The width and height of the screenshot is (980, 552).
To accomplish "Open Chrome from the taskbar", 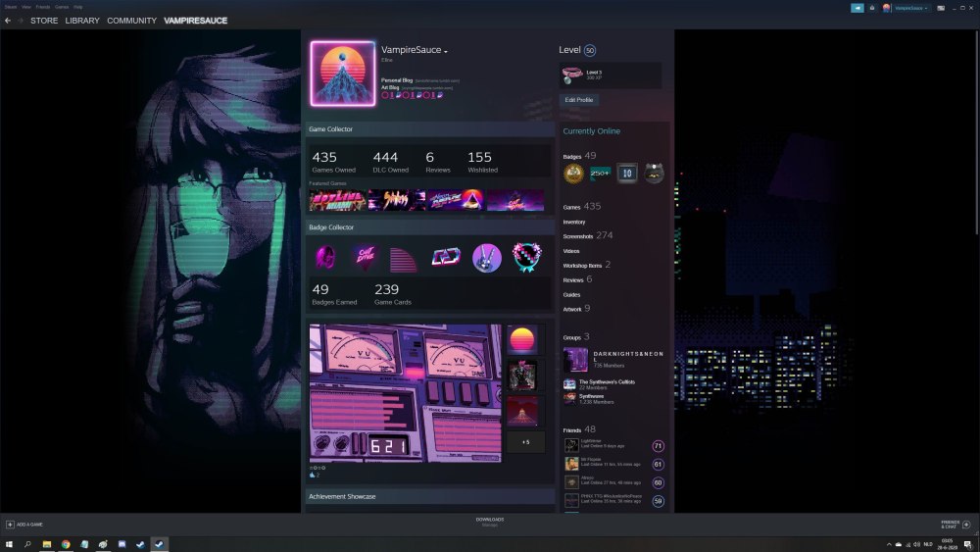I will coord(66,544).
